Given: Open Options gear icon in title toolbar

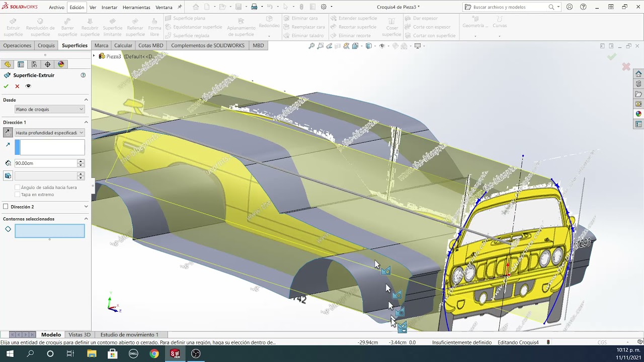Looking at the screenshot, I should [x=324, y=7].
